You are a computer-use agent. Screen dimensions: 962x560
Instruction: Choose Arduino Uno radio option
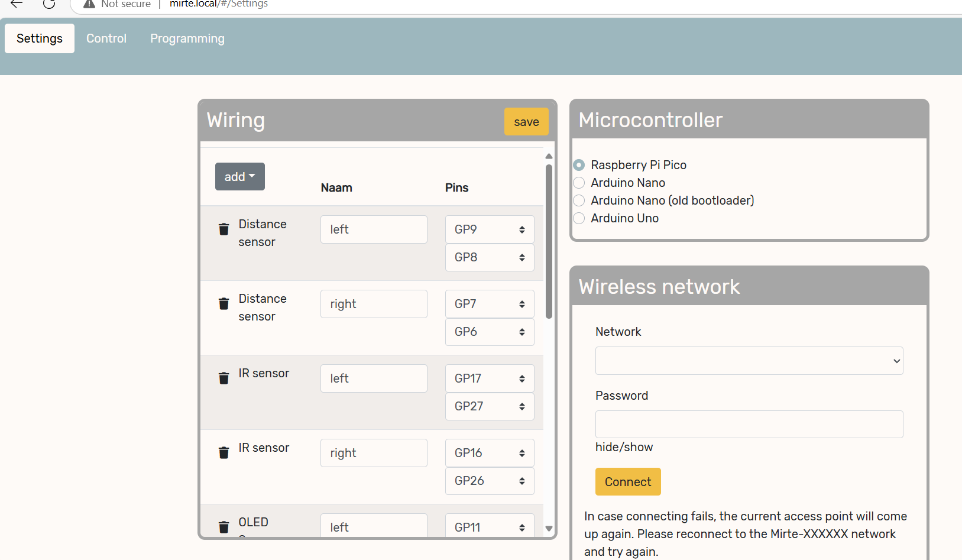(579, 218)
